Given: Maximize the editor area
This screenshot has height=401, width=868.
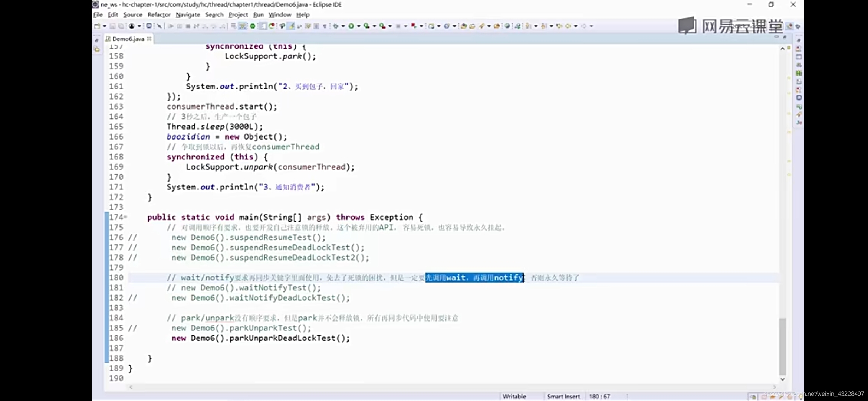Looking at the screenshot, I should [x=785, y=37].
